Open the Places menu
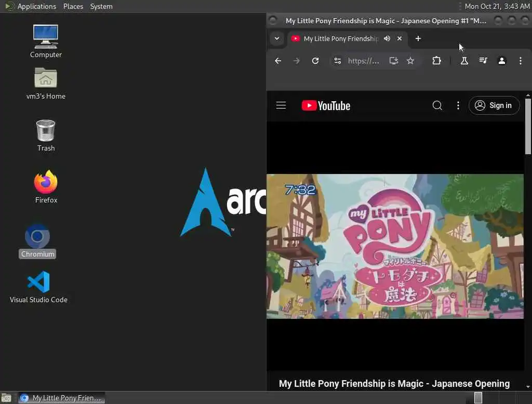The height and width of the screenshot is (404, 532). [x=73, y=6]
